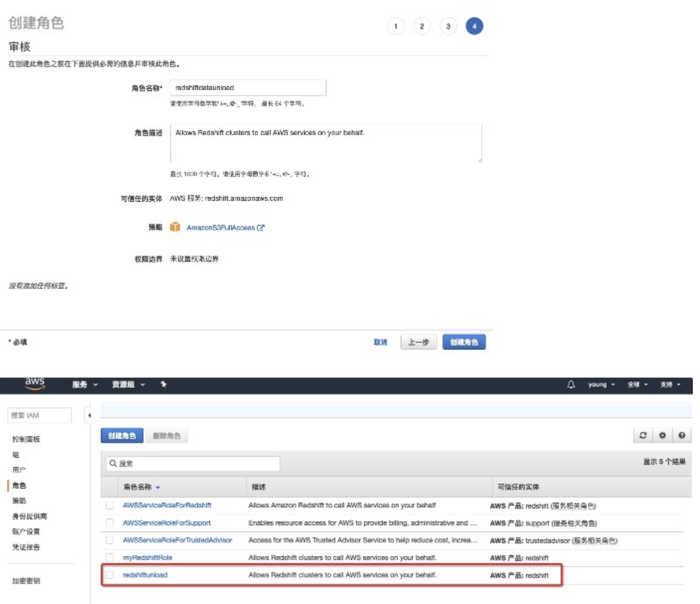Open the notifications bell icon
This screenshot has width=700, height=604.
coord(571,385)
